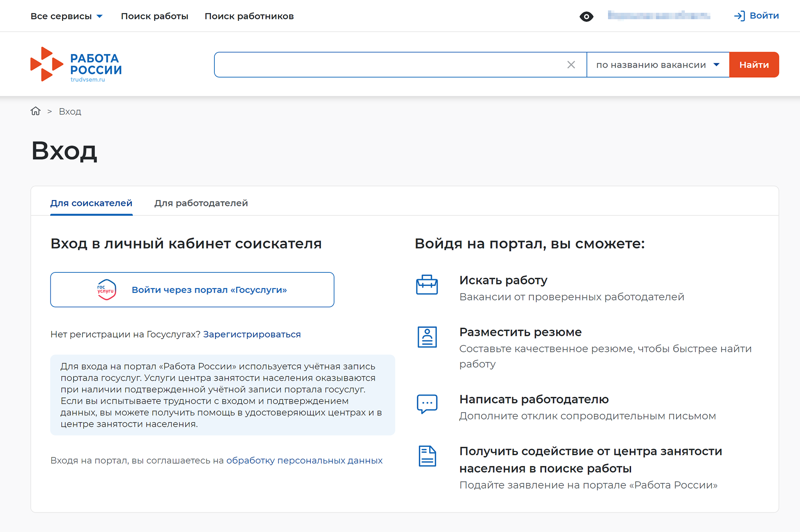
Task: Click Вакансии от проверенных работодателей text
Action: point(572,297)
